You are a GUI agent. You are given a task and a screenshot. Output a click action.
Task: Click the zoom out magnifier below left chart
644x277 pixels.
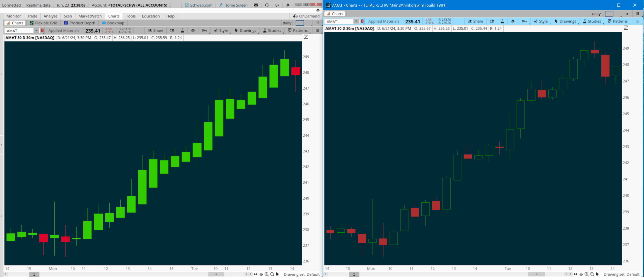(272, 274)
